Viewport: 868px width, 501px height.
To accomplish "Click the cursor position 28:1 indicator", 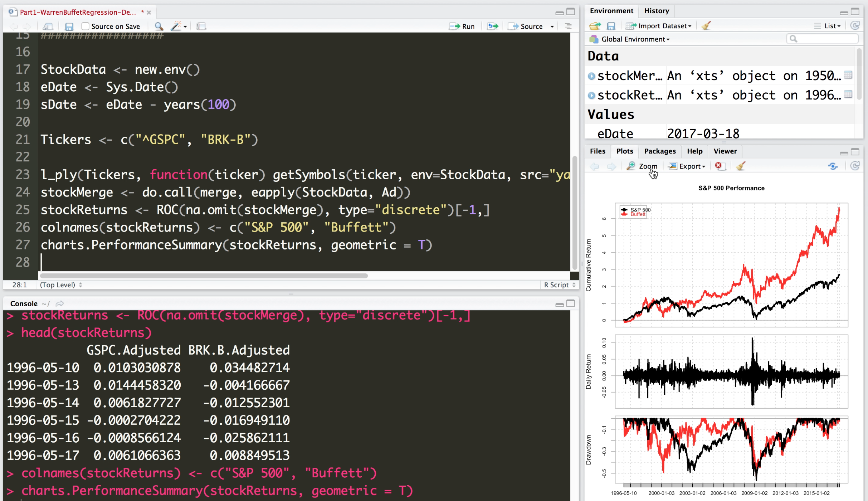I will [19, 285].
